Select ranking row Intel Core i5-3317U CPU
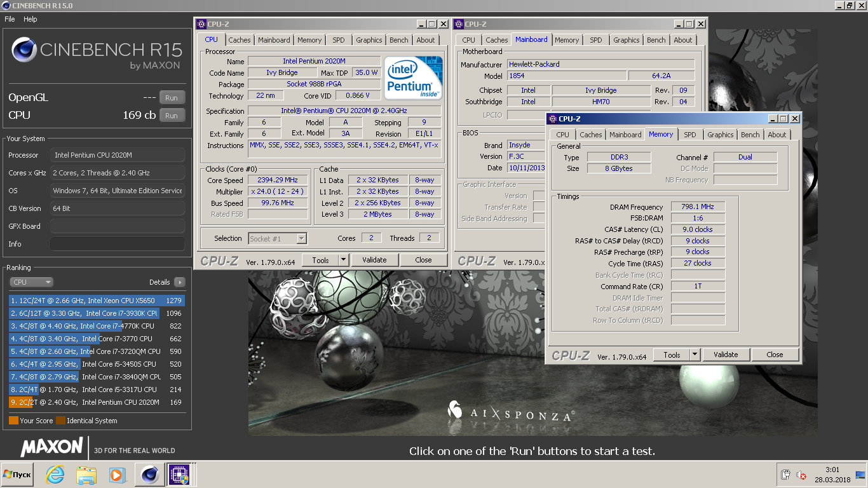The height and width of the screenshot is (488, 868). 97,390
